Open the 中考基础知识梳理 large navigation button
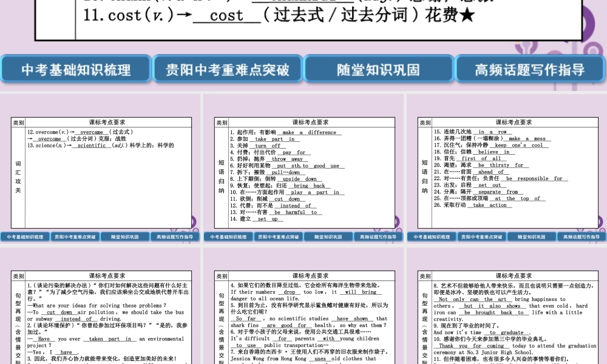The width and height of the screenshot is (607, 364). [x=76, y=69]
